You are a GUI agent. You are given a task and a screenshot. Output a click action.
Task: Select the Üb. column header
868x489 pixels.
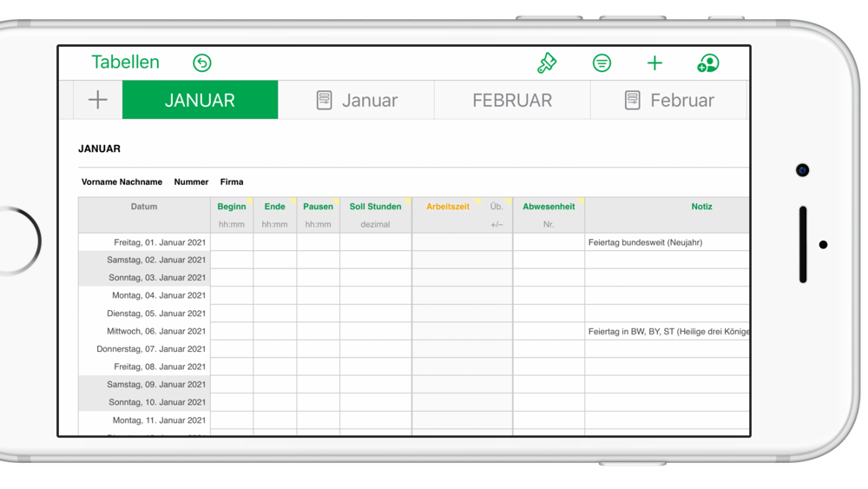tap(496, 207)
